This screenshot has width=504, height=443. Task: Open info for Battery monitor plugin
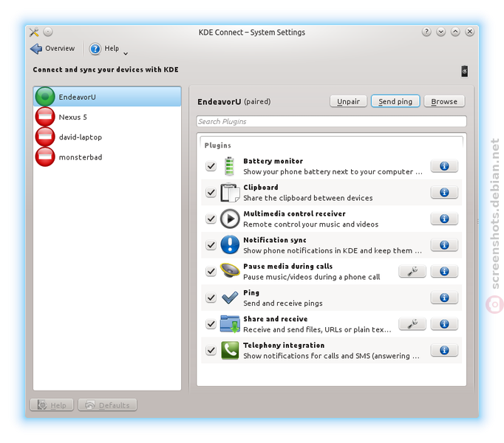[444, 166]
